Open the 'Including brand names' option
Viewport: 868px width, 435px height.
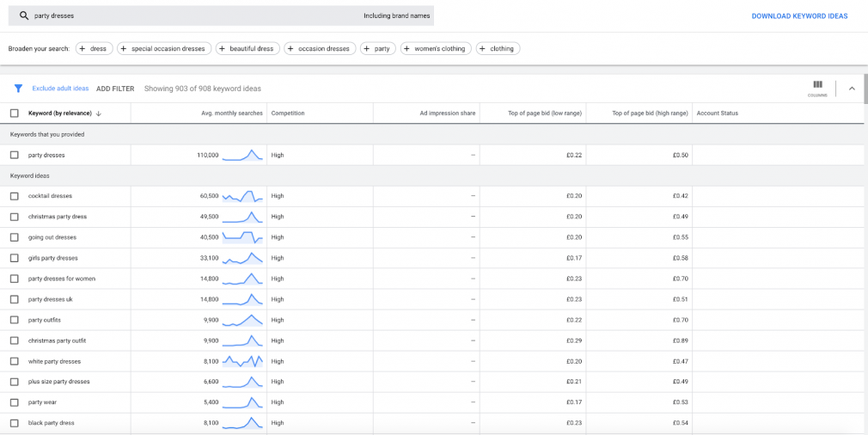coord(396,16)
